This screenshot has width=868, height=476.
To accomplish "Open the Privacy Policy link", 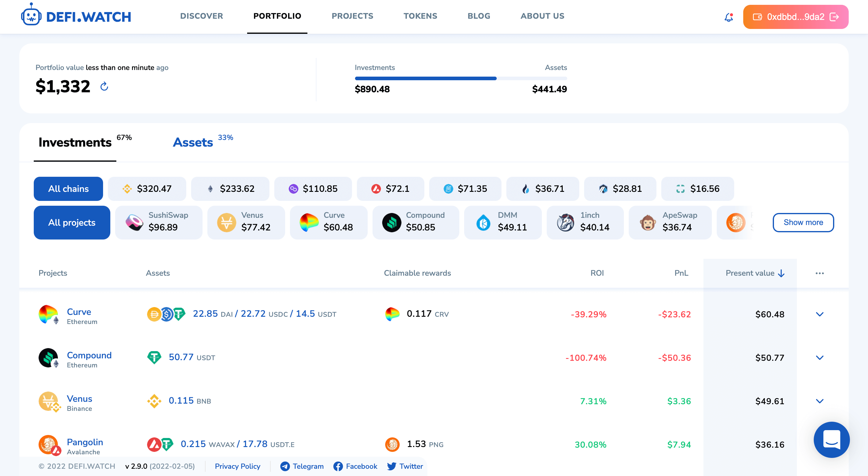I will 237,467.
